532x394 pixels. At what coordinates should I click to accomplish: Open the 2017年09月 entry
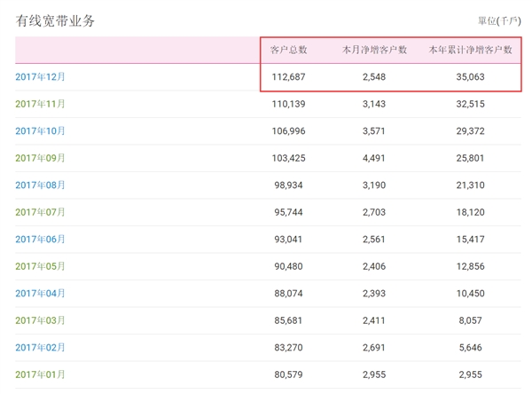click(x=40, y=159)
